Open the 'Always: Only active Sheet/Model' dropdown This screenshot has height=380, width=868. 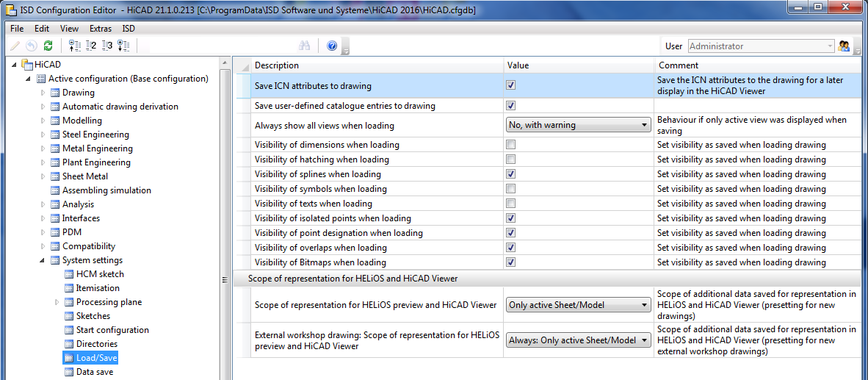tap(578, 340)
